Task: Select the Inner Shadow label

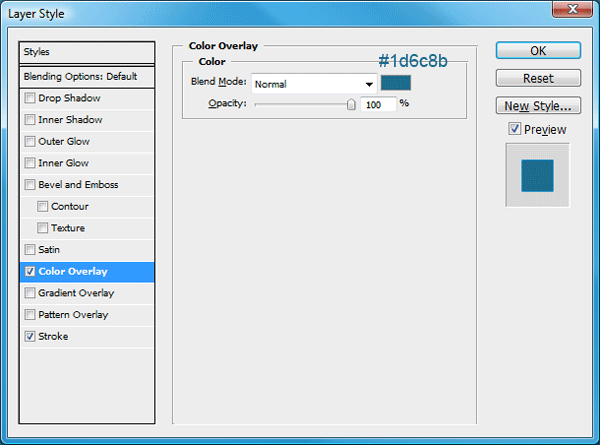Action: 70,120
